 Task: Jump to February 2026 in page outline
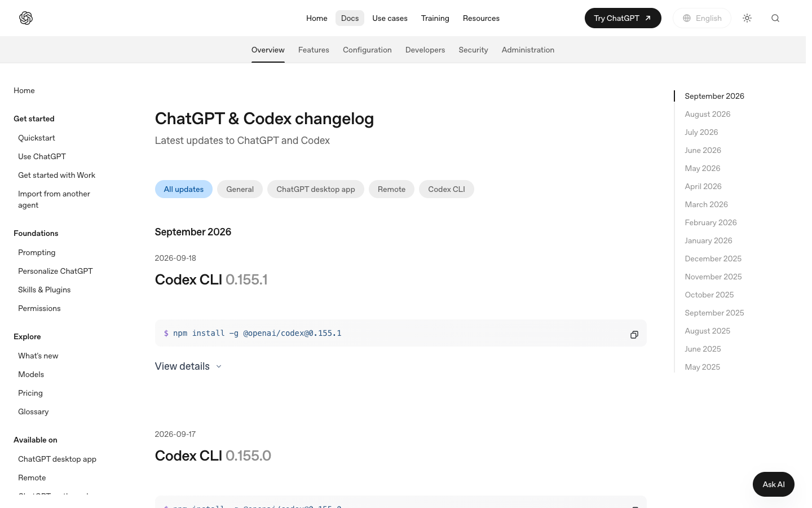pos(711,222)
